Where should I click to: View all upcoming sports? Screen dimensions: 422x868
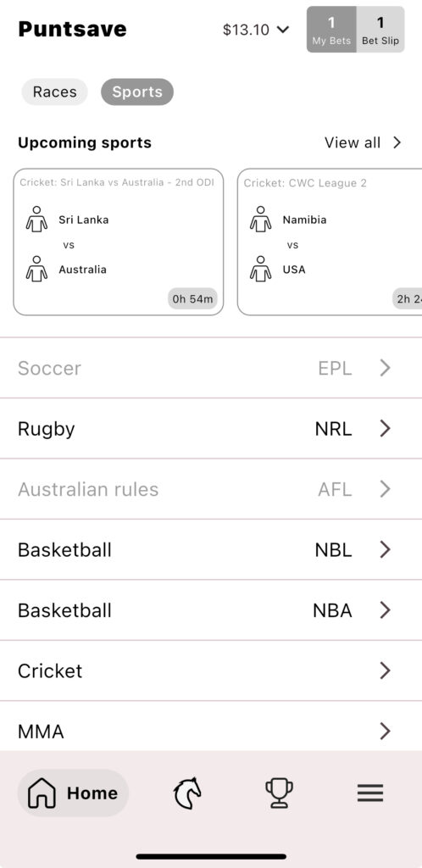363,142
